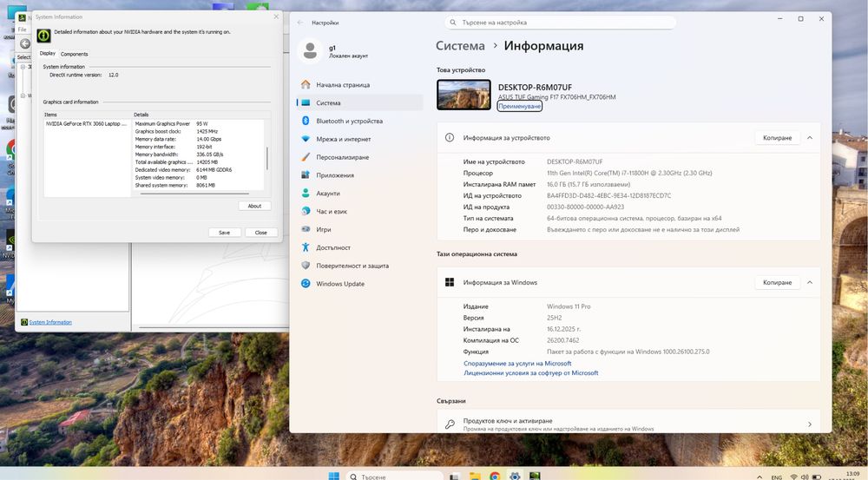868x480 pixels.
Task: Open Мрежа и интернет settings
Action: pyautogui.click(x=343, y=139)
